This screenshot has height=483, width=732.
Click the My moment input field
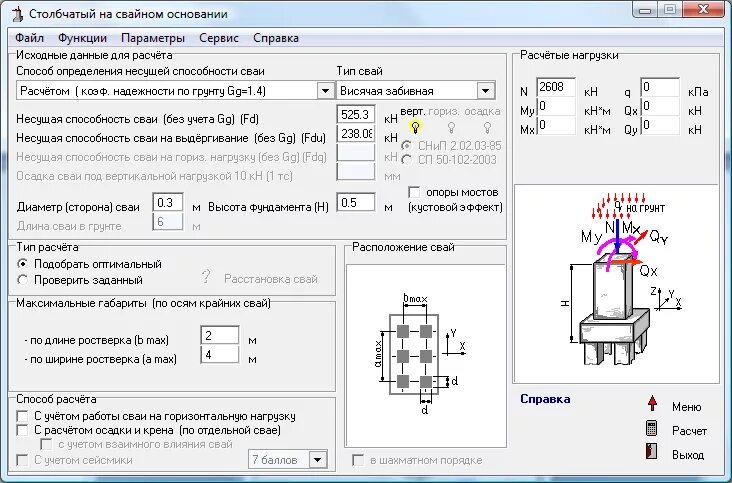tap(556, 106)
